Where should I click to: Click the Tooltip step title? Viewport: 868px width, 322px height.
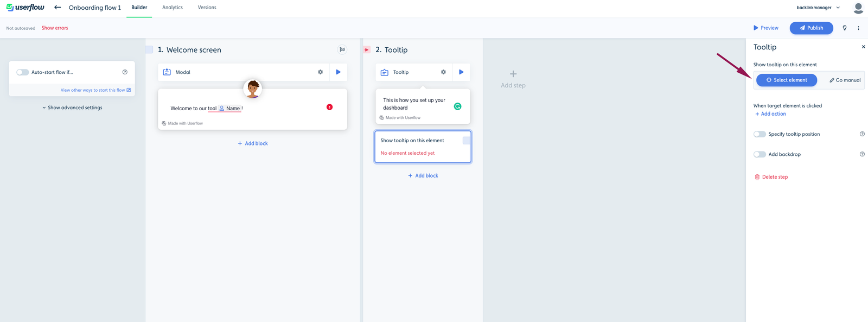tap(396, 49)
